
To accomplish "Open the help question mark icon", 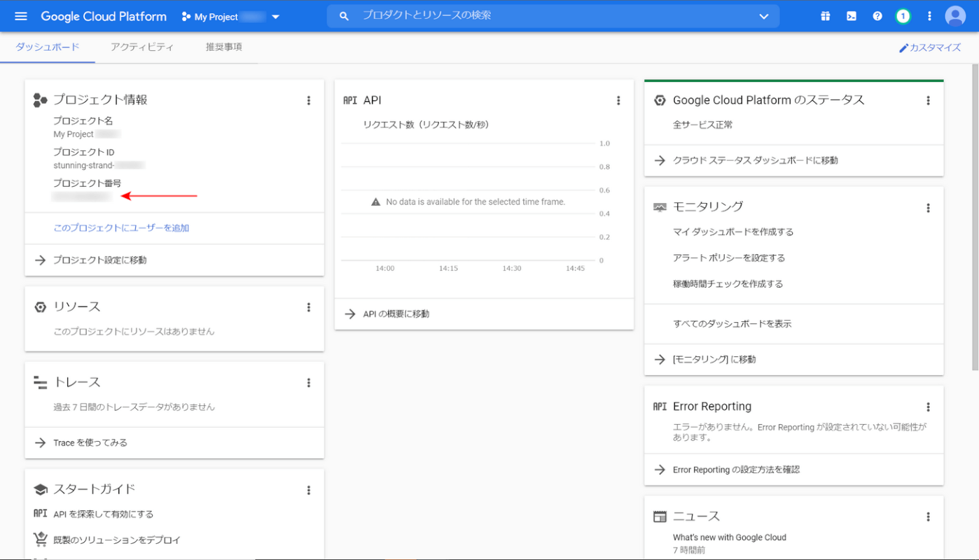I will 877,16.
